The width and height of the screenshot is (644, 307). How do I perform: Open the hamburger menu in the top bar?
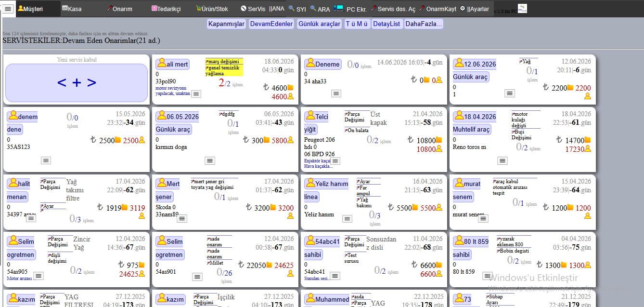tap(8, 9)
